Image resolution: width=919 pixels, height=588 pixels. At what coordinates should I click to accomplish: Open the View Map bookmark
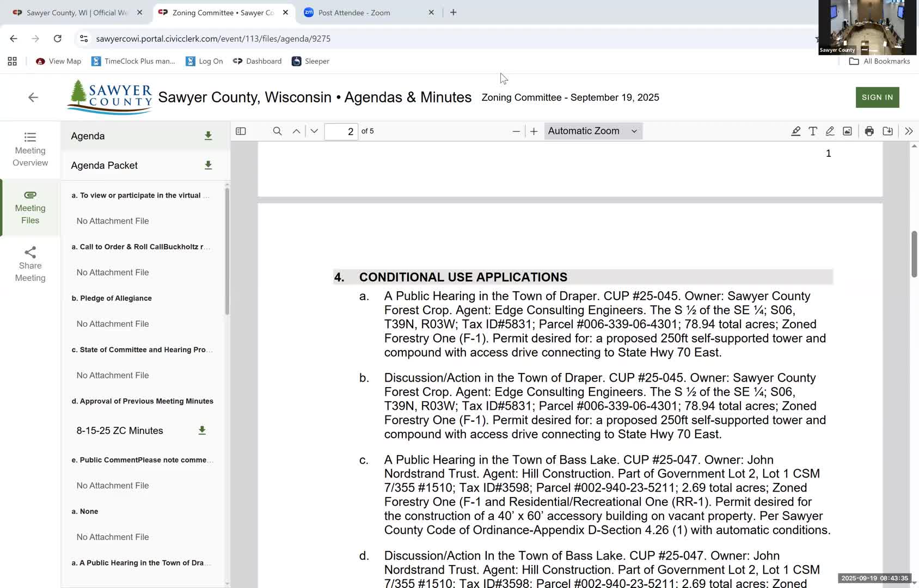coord(59,62)
